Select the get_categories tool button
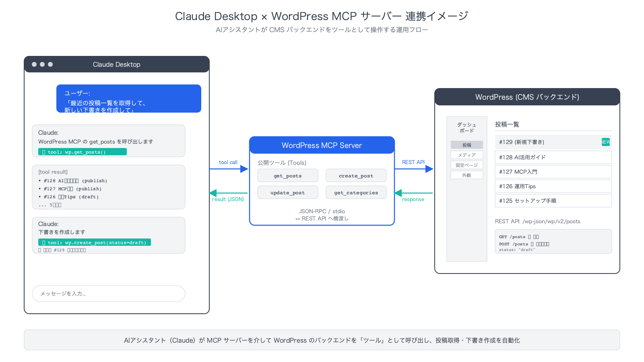 coord(356,193)
